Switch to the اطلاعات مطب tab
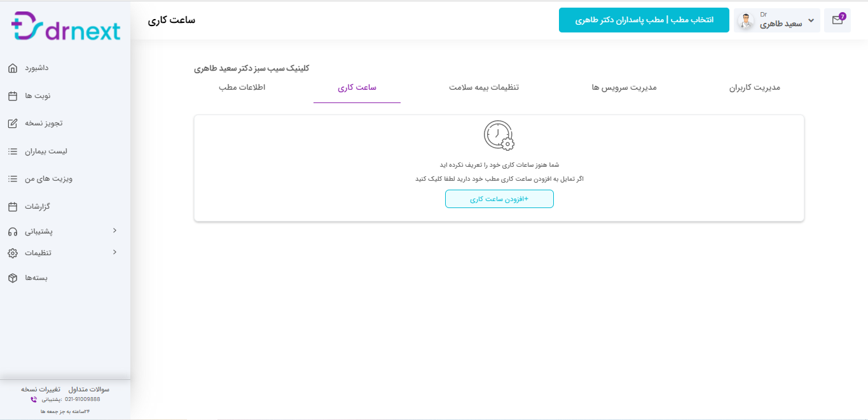 pyautogui.click(x=242, y=87)
